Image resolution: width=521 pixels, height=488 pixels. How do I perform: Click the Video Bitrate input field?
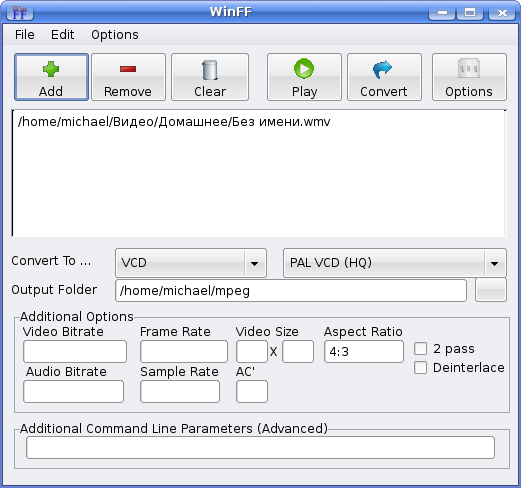75,351
